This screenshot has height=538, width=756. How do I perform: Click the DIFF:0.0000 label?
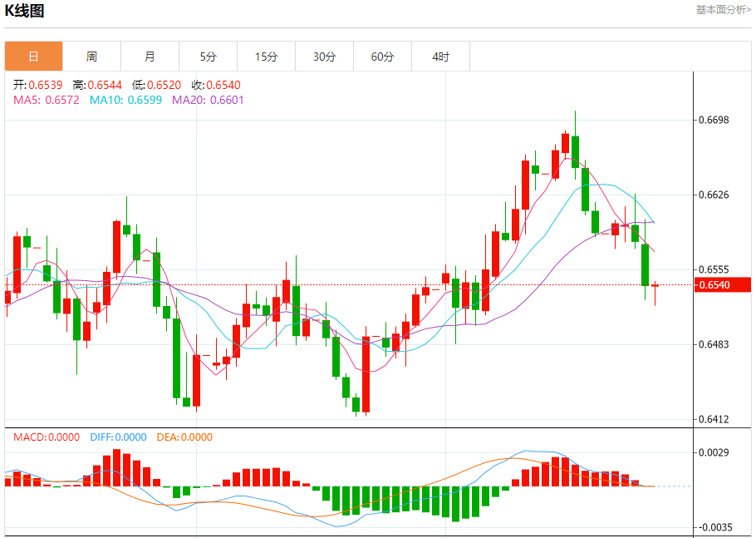tap(118, 437)
